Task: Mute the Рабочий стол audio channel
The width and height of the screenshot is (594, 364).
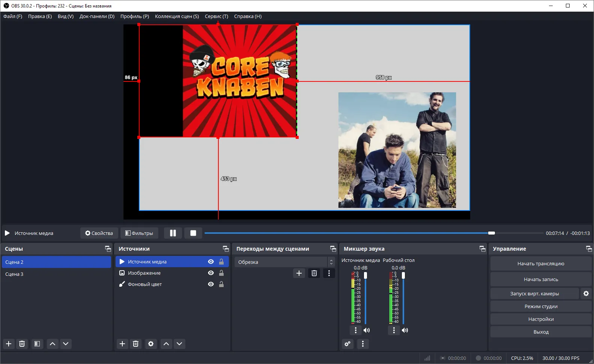Action: 405,330
